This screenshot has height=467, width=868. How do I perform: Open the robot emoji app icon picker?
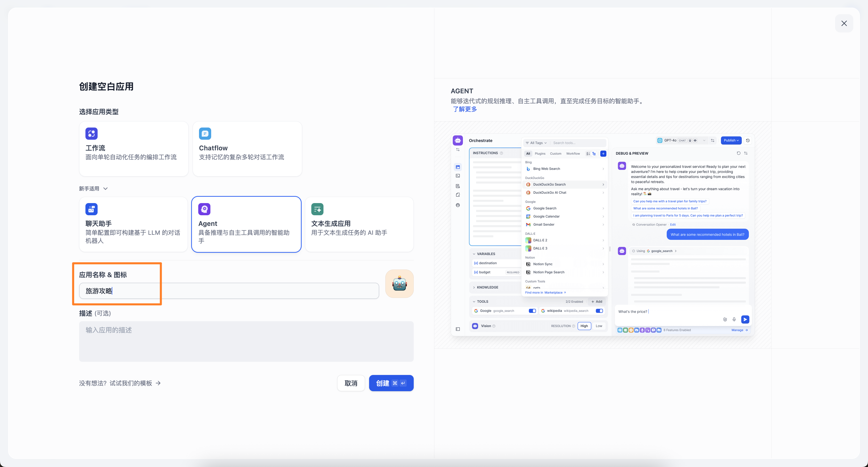coord(399,284)
